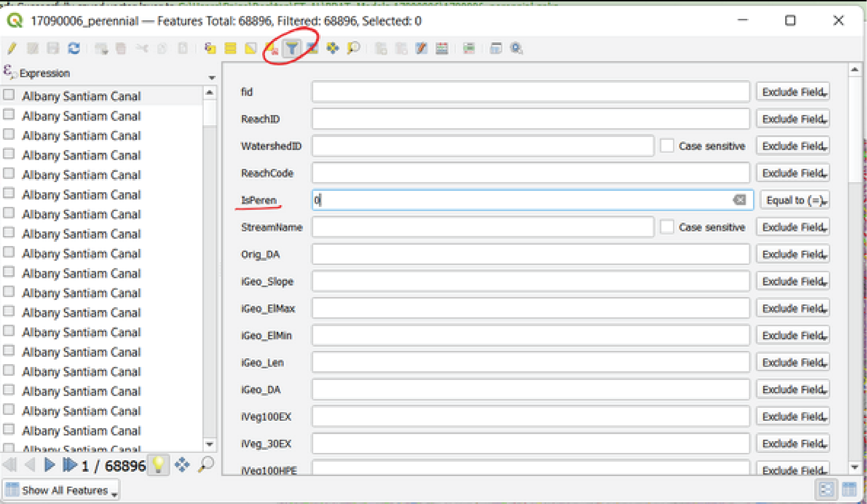Image resolution: width=867 pixels, height=504 pixels.
Task: Click form panel scrollbar up arrow
Action: coord(854,70)
